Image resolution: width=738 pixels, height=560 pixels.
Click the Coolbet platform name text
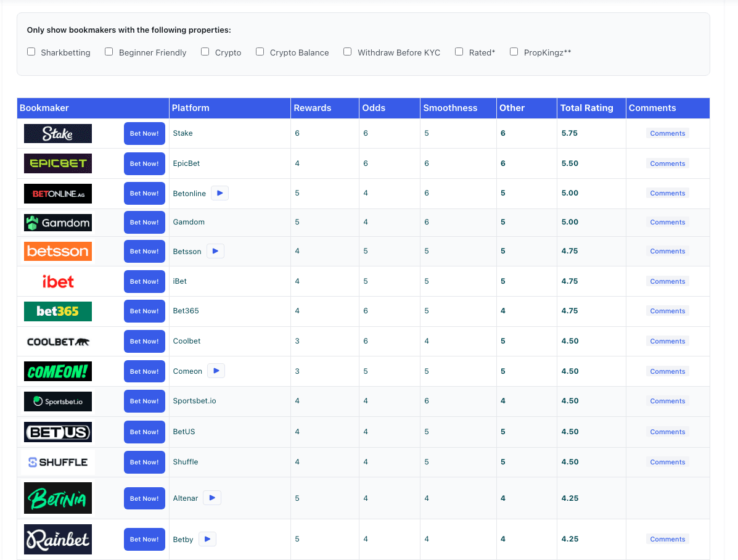(x=187, y=341)
